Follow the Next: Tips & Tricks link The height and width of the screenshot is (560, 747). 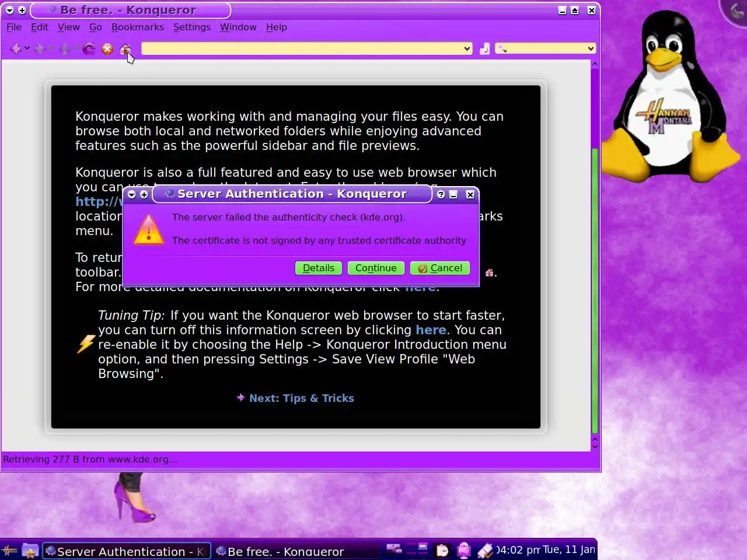point(301,398)
